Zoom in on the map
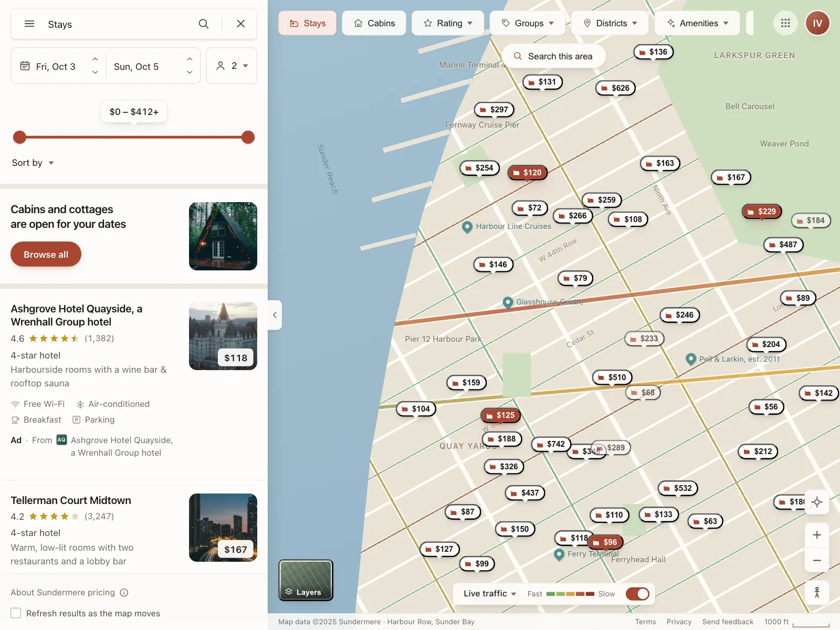Image resolution: width=840 pixels, height=630 pixels. click(817, 535)
